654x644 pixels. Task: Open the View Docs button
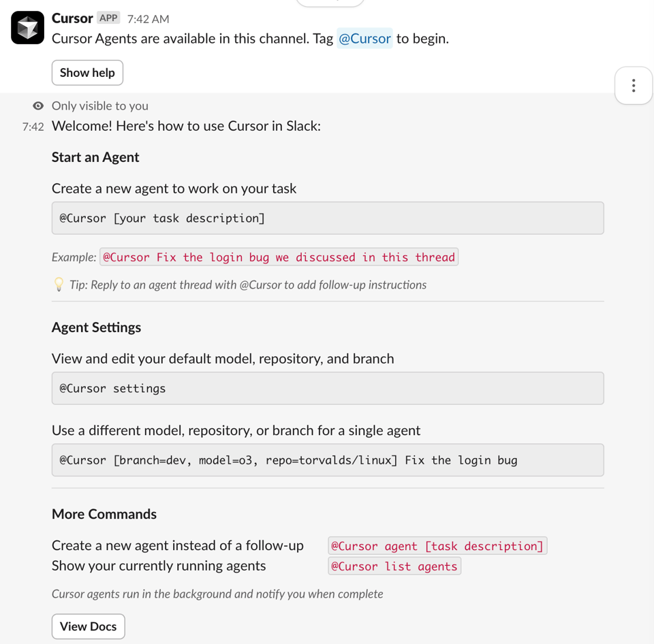click(89, 626)
